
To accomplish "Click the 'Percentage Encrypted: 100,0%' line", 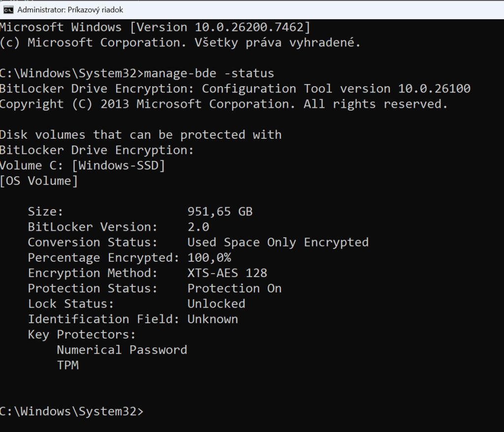I will coord(115,257).
